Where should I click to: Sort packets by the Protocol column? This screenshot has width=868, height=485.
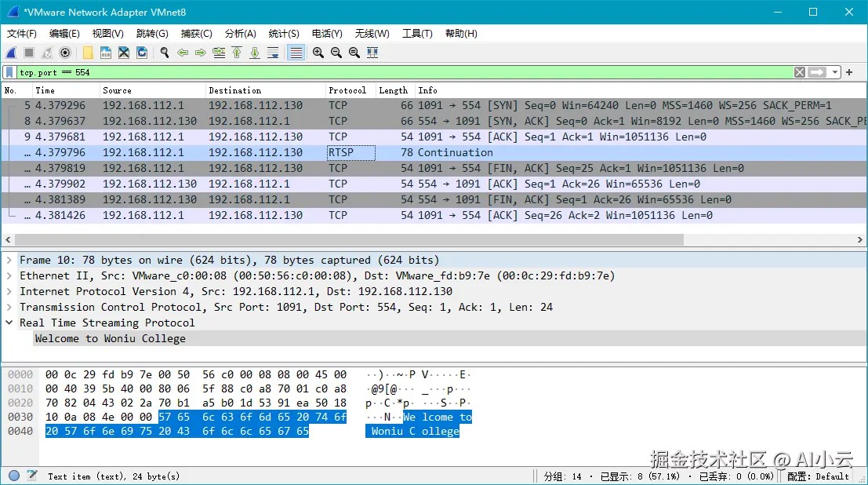click(351, 90)
